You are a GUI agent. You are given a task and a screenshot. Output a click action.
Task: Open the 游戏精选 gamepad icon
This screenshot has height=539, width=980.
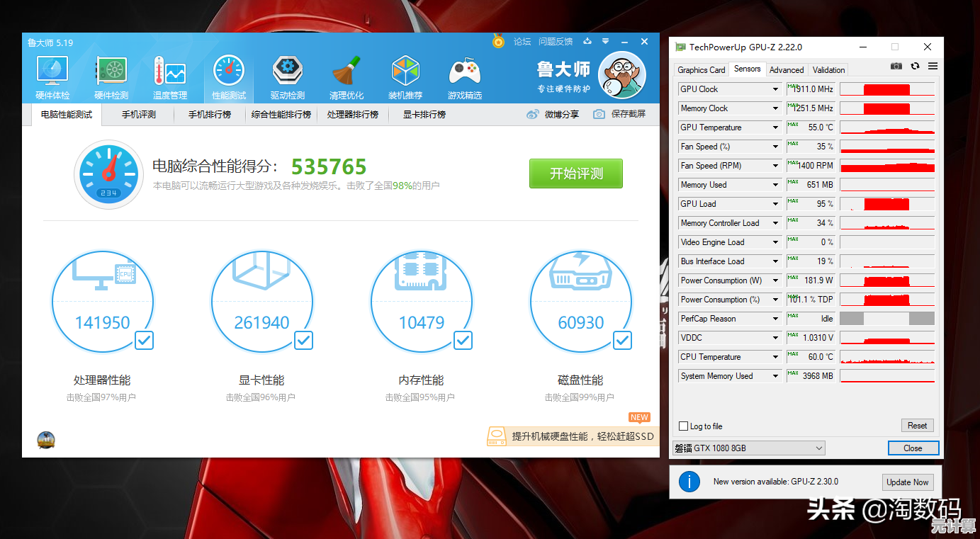tap(464, 72)
